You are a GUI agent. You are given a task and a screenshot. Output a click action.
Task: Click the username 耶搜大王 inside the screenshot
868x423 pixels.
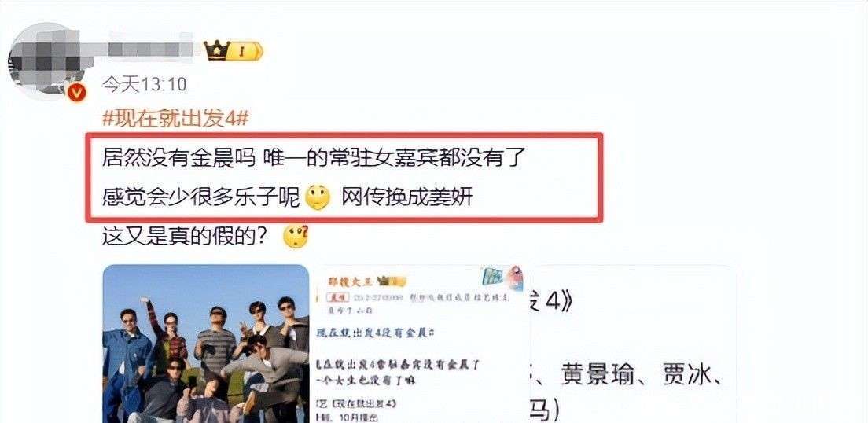pos(352,281)
